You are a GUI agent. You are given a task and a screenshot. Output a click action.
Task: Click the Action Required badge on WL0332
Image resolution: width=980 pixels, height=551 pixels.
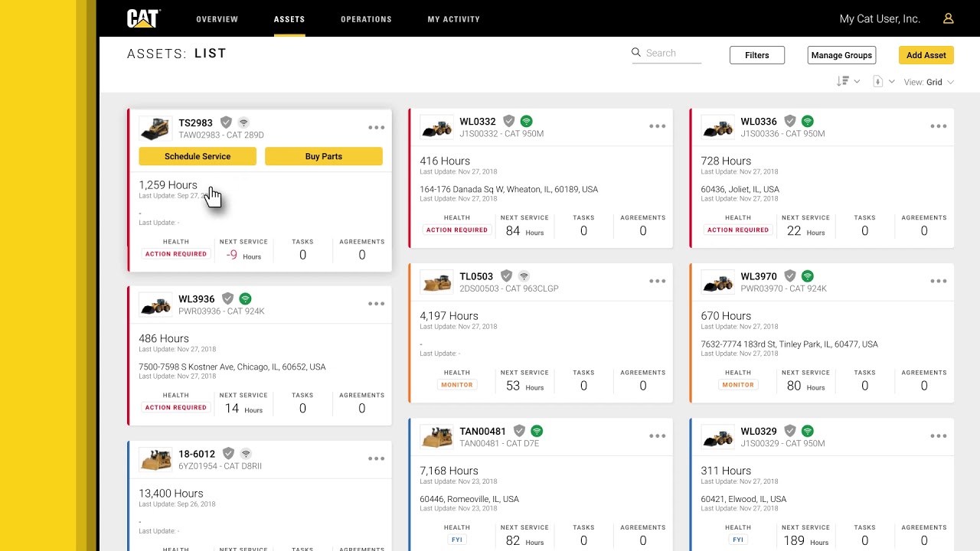[x=457, y=230]
